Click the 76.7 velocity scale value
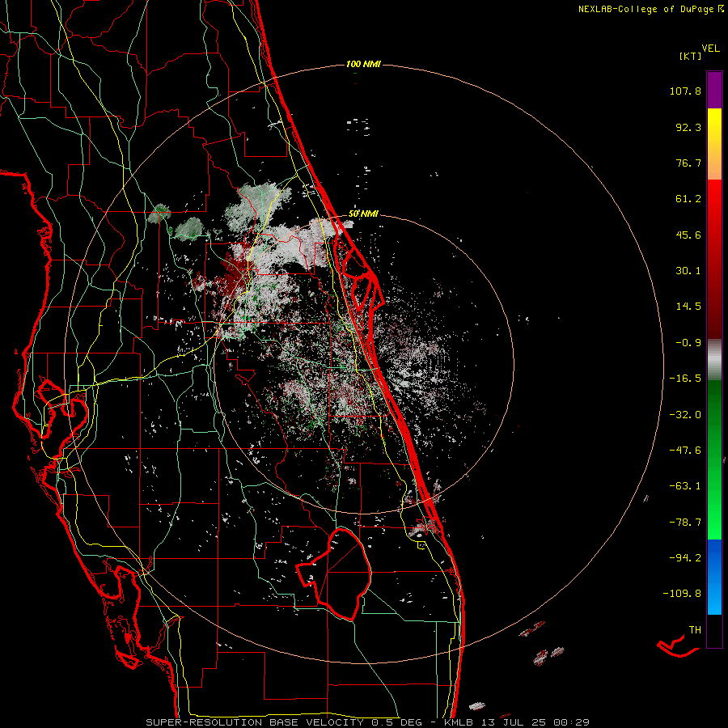Image resolution: width=728 pixels, height=728 pixels. 688,163
